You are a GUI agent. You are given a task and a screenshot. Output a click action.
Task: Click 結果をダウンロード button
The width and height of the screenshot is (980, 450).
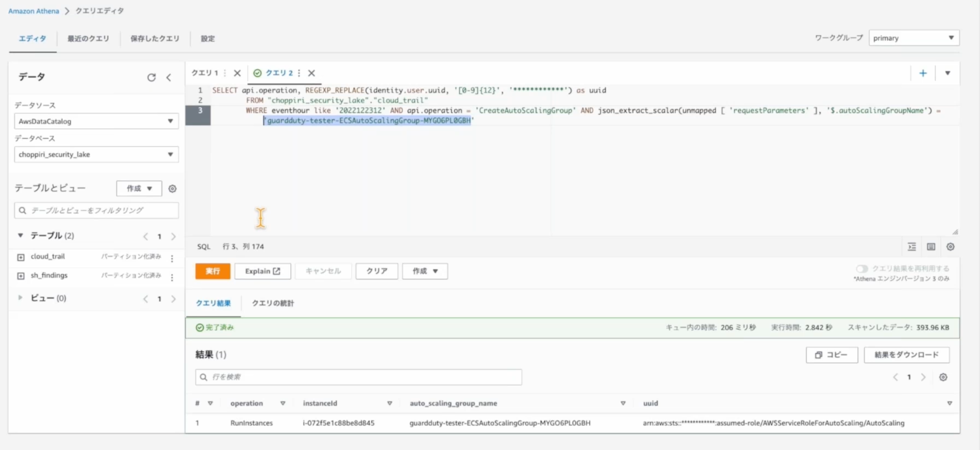click(907, 355)
